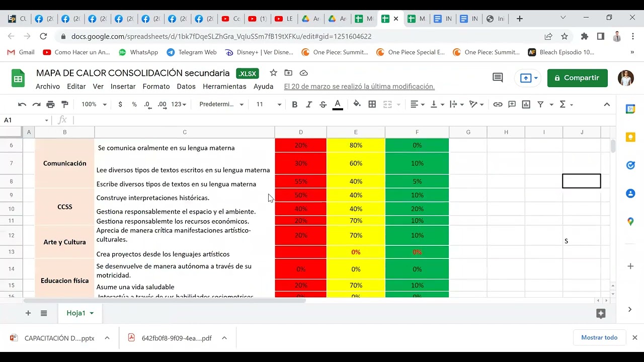Open the Datos menu
This screenshot has width=644, height=362.
click(186, 86)
